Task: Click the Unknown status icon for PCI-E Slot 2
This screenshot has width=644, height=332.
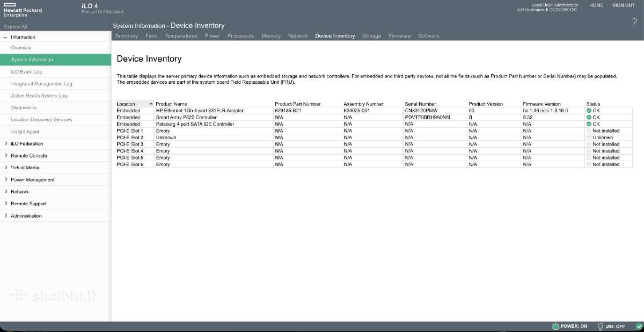Action: point(589,138)
